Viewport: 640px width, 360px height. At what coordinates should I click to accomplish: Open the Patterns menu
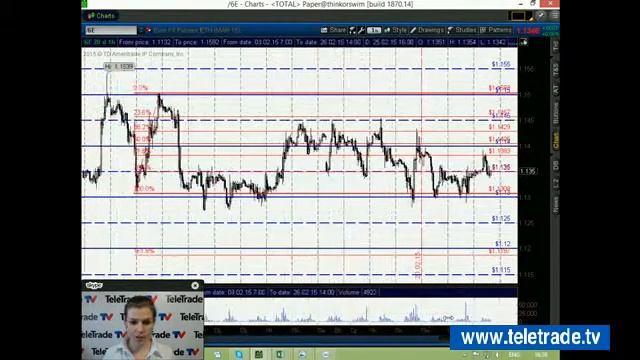(496, 30)
